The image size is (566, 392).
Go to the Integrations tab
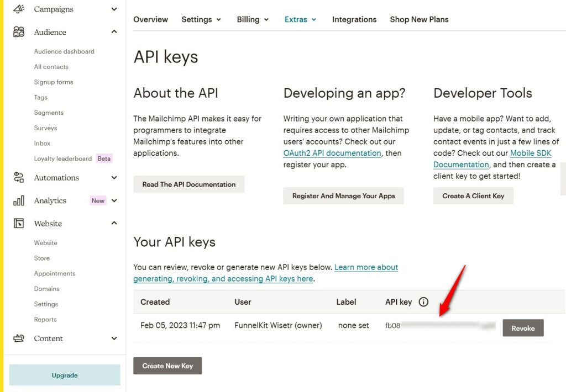354,19
